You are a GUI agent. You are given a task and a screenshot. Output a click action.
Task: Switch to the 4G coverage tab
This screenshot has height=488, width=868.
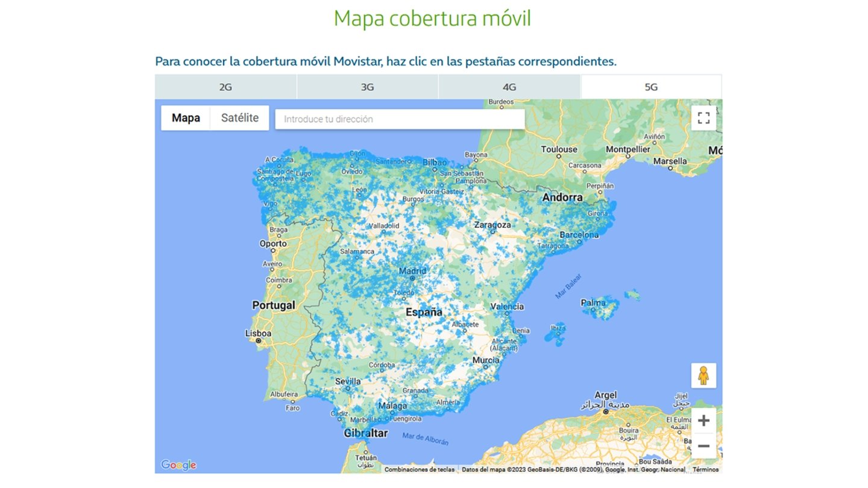coord(509,87)
